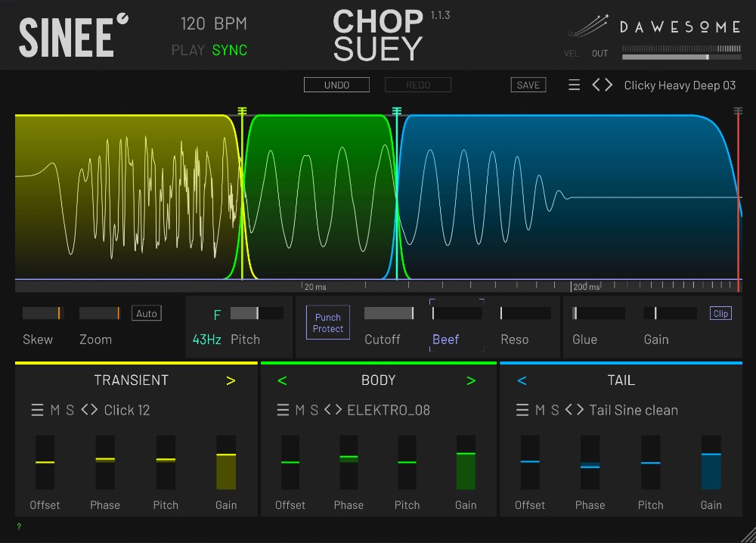The image size is (756, 543).
Task: Select the TRANSIENT section header
Action: 131,380
